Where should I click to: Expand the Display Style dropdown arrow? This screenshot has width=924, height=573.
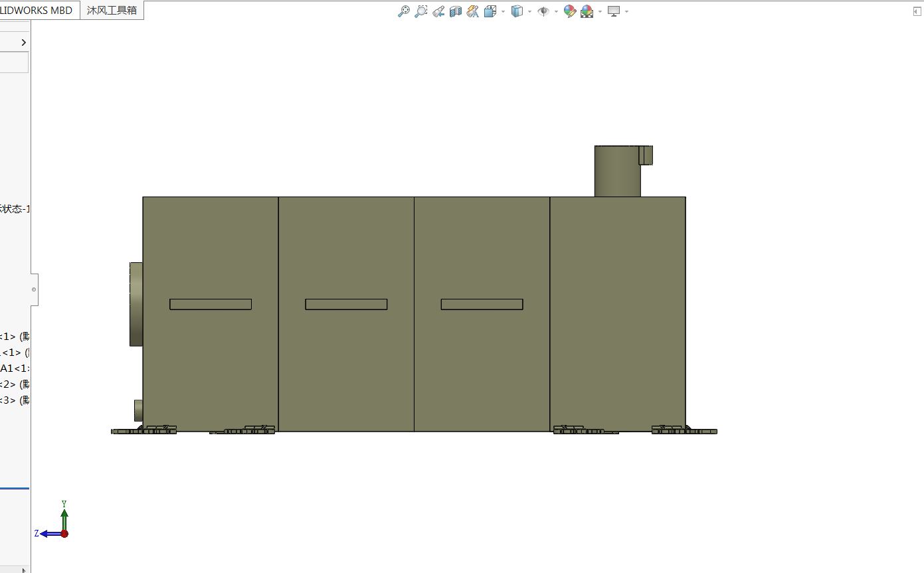(529, 11)
